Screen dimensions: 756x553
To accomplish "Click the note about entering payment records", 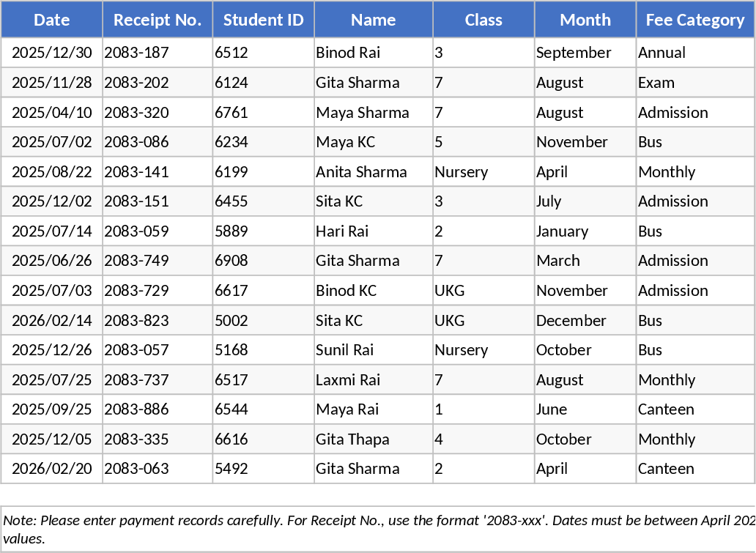I will click(378, 529).
